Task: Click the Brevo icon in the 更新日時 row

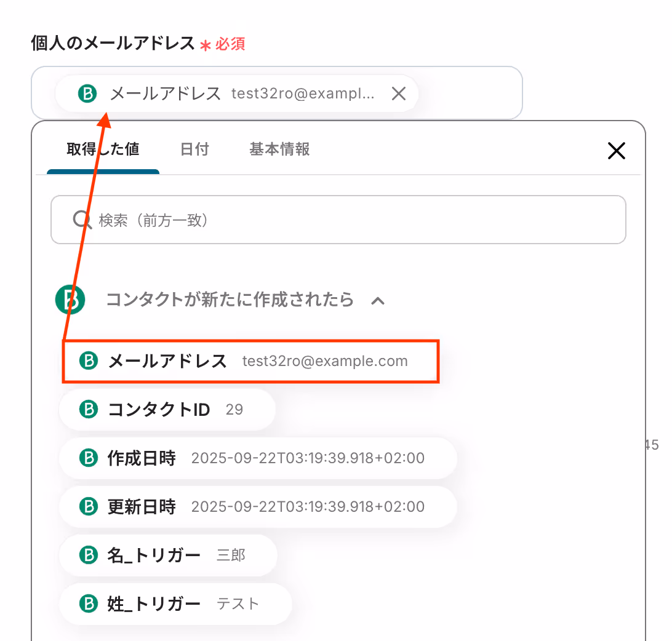Action: tap(89, 506)
